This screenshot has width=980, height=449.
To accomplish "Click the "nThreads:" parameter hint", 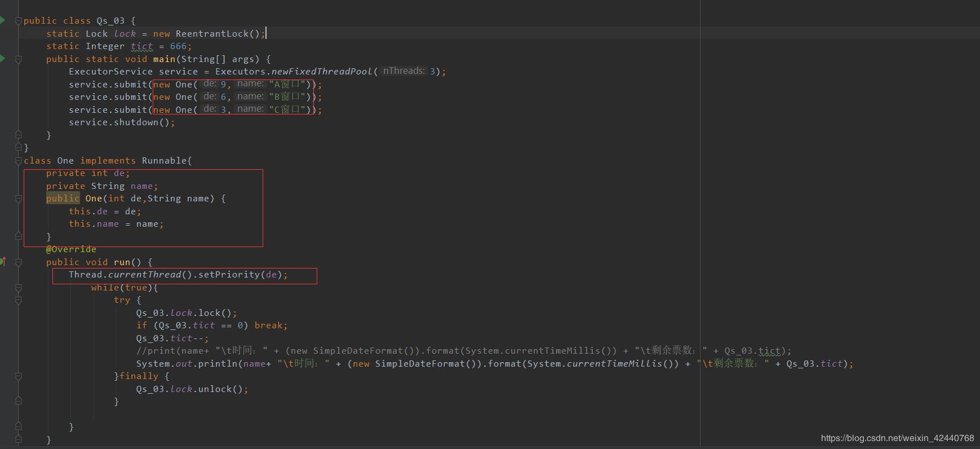I will coord(404,71).
